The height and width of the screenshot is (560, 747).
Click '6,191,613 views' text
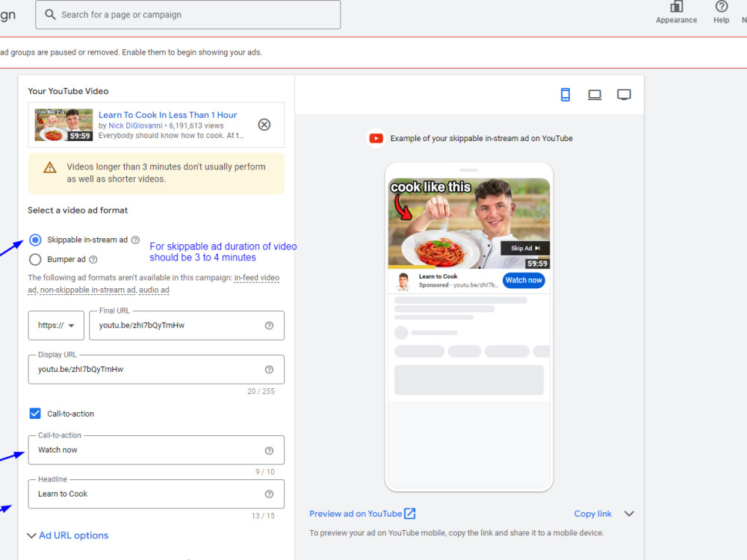tap(196, 125)
